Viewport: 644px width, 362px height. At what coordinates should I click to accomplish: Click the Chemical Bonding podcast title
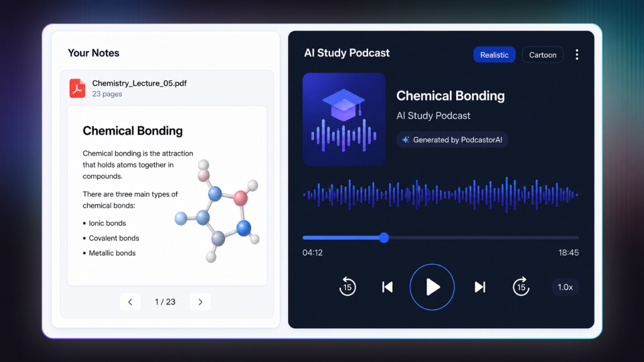point(450,96)
